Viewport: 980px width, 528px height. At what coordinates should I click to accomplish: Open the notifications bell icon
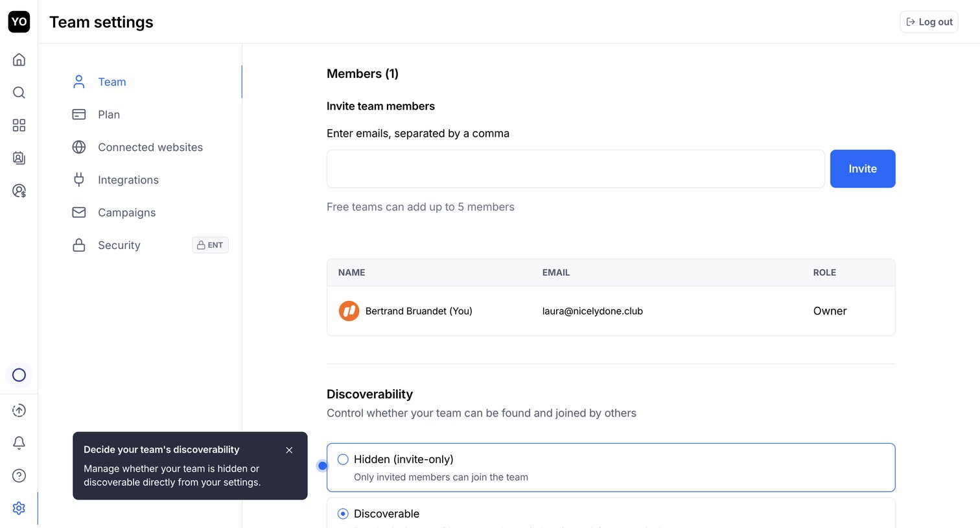(x=19, y=442)
